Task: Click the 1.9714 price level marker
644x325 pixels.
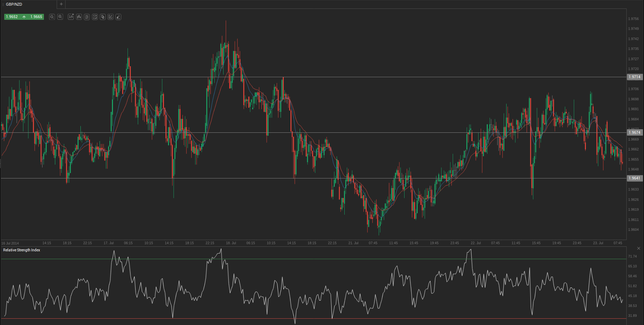Action: [x=634, y=77]
